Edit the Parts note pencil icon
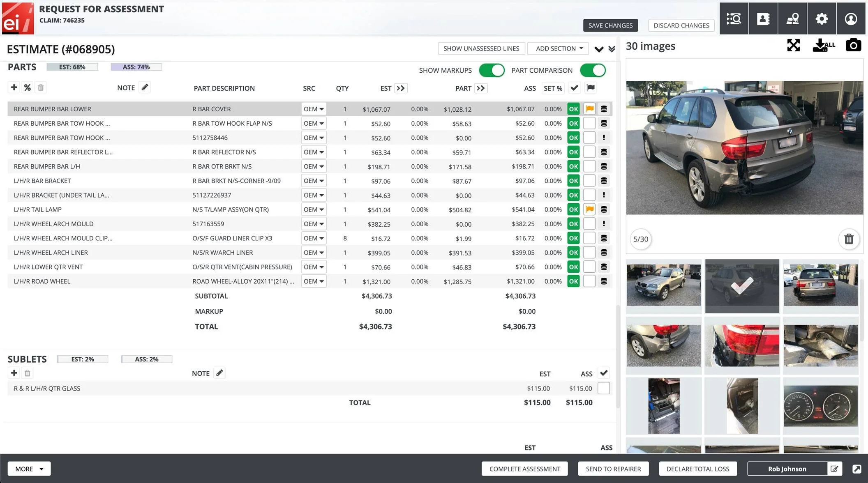868x483 pixels. pos(145,87)
